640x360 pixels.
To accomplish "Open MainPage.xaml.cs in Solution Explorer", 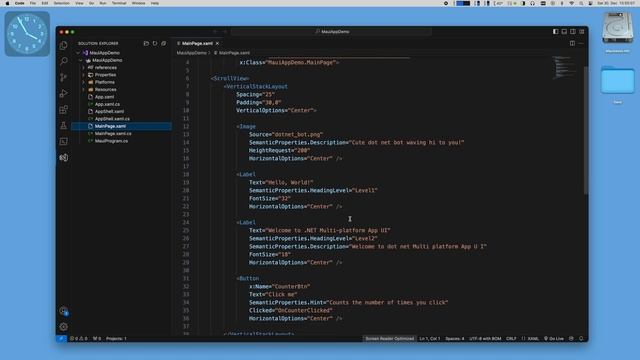I will pyautogui.click(x=113, y=133).
